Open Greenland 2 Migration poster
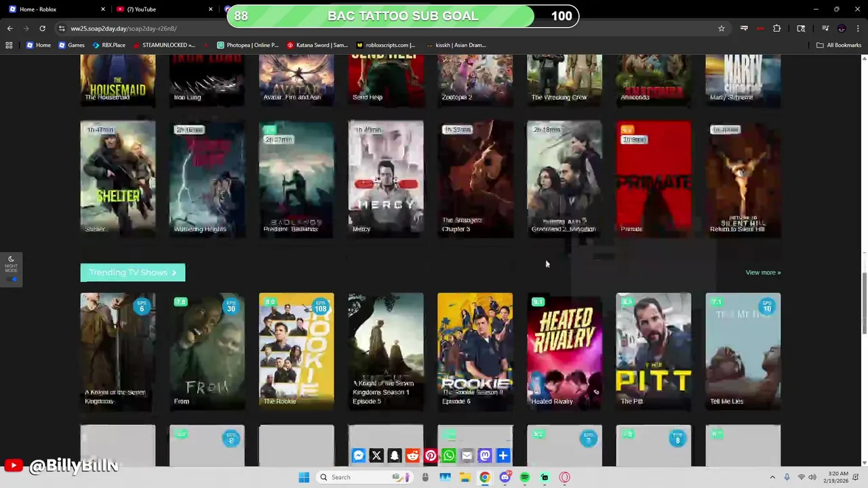Screen dimensions: 868x488 564,179
